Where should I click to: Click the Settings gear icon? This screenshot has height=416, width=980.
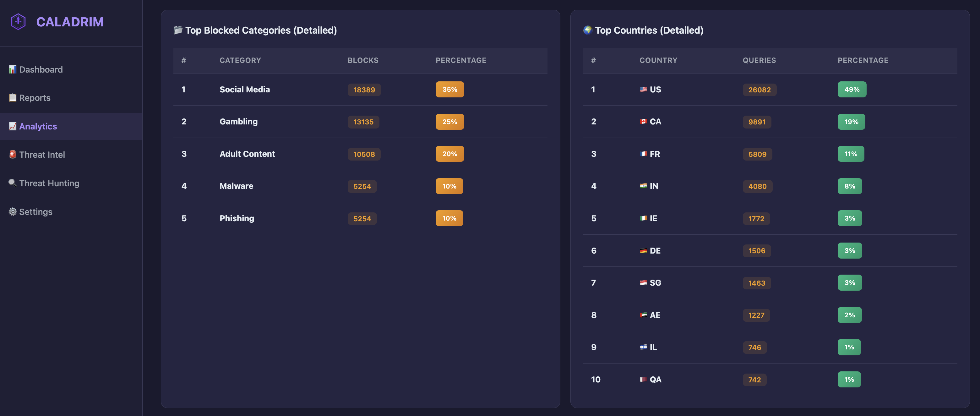pos(12,212)
